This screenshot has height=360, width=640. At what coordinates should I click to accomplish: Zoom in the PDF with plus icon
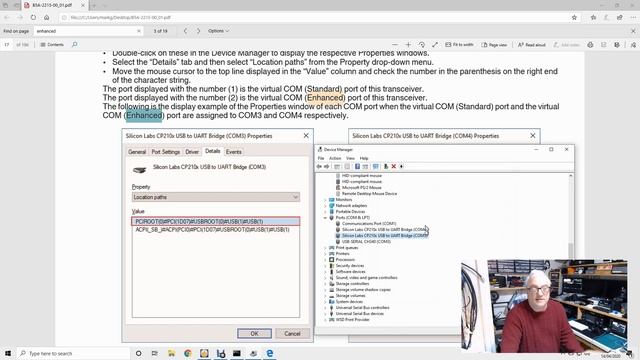[x=408, y=44]
